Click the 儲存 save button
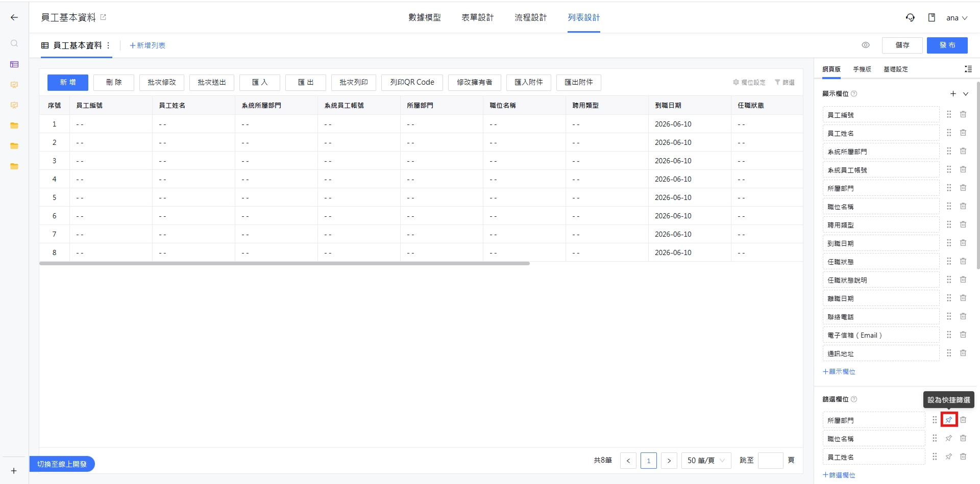This screenshot has height=484, width=980. pyautogui.click(x=902, y=45)
